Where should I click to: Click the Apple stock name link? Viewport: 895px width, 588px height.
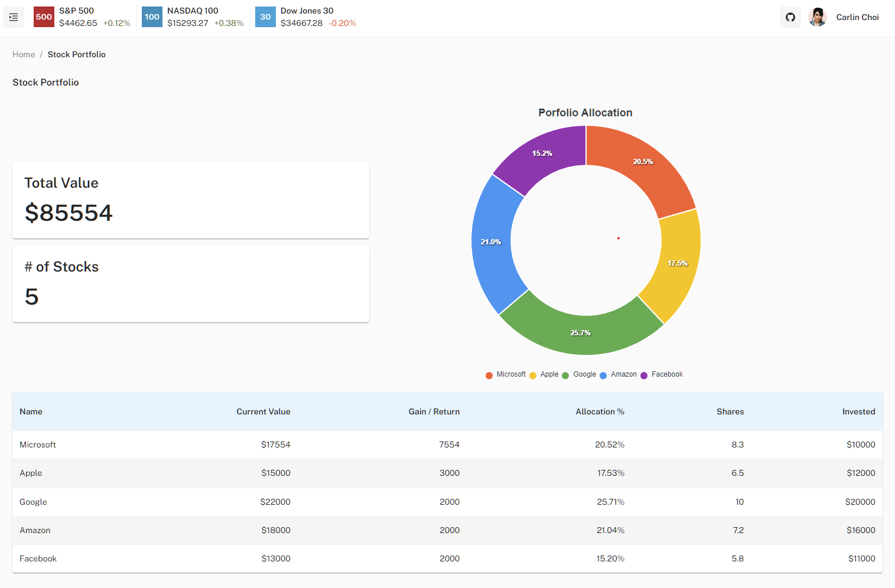point(31,473)
